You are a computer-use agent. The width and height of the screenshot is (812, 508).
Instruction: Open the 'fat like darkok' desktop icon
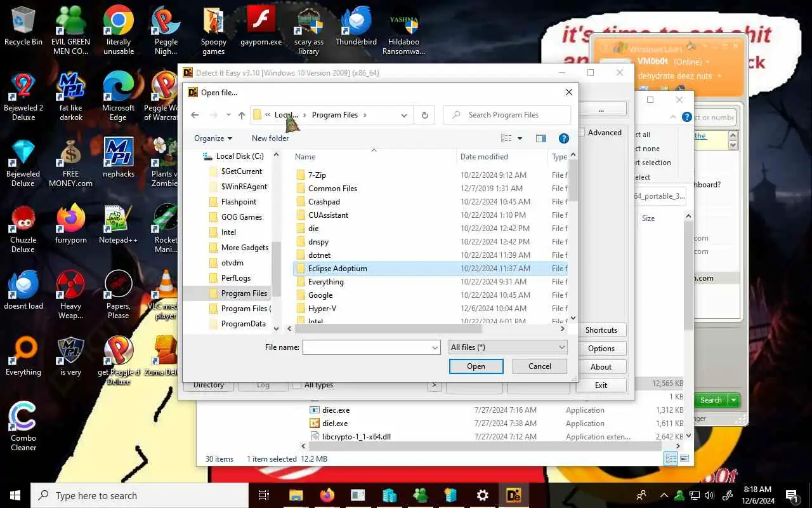tap(71, 97)
